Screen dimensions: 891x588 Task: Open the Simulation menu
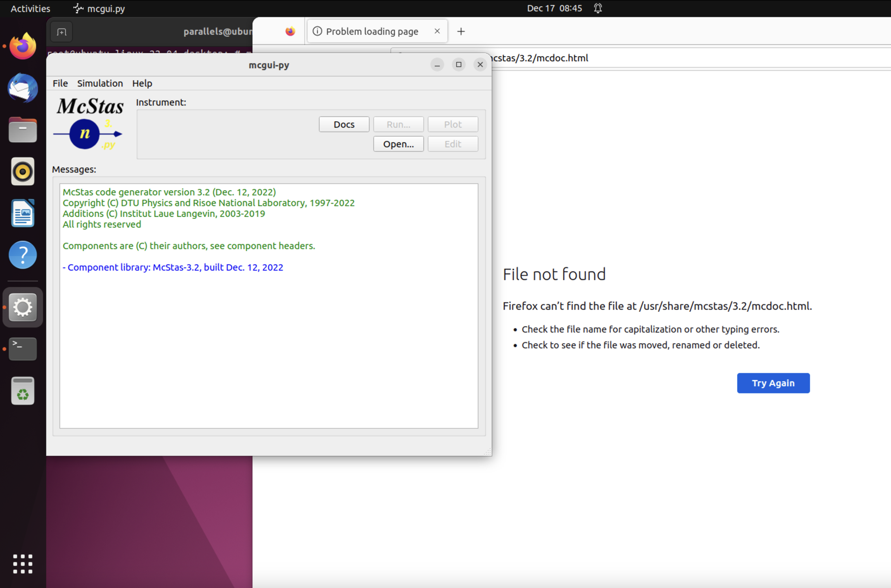click(x=100, y=83)
